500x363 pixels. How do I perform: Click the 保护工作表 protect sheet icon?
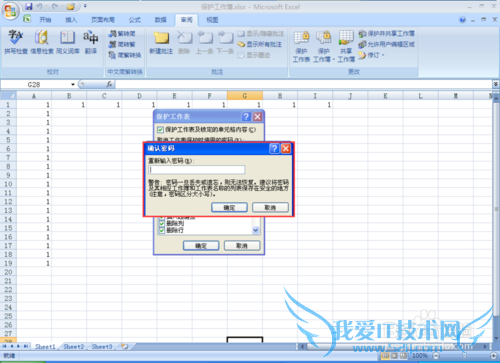tap(301, 46)
